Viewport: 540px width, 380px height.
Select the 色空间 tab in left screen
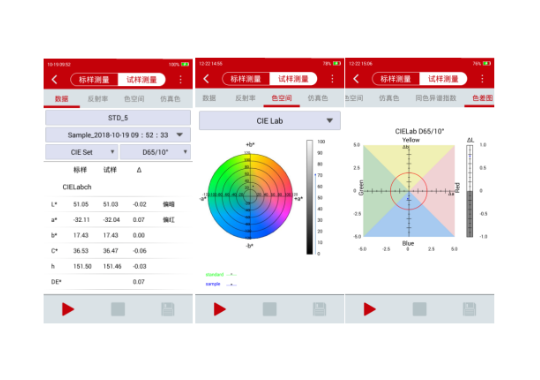point(134,99)
